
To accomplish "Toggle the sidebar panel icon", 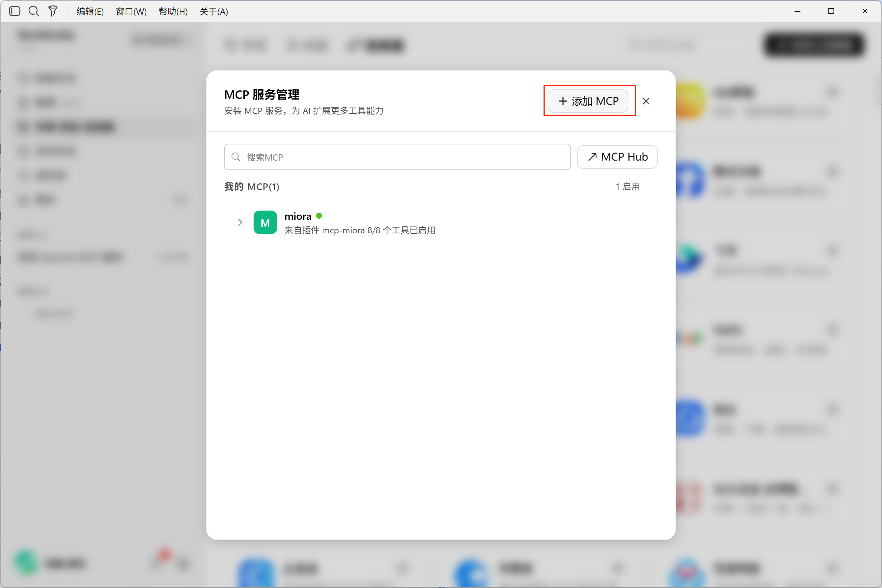I will coord(15,11).
